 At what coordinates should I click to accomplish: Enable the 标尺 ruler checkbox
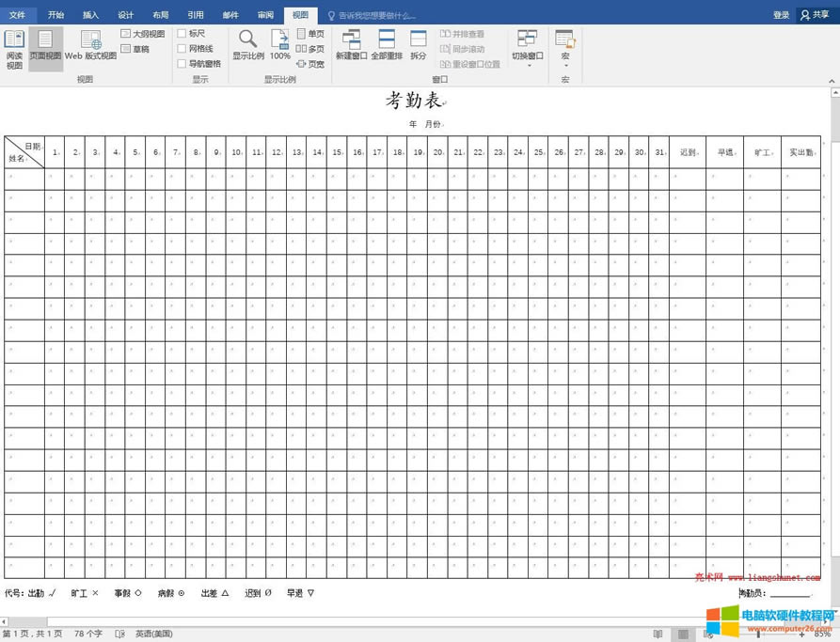184,33
